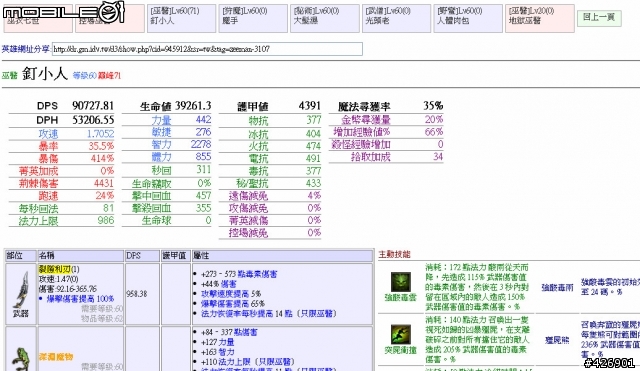Click the dagger weapon item icon
The width and height of the screenshot is (640, 371).
(20, 290)
